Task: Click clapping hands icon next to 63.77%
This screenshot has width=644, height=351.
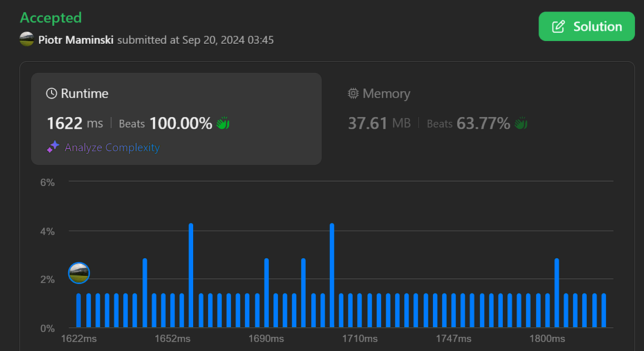Action: [x=521, y=123]
